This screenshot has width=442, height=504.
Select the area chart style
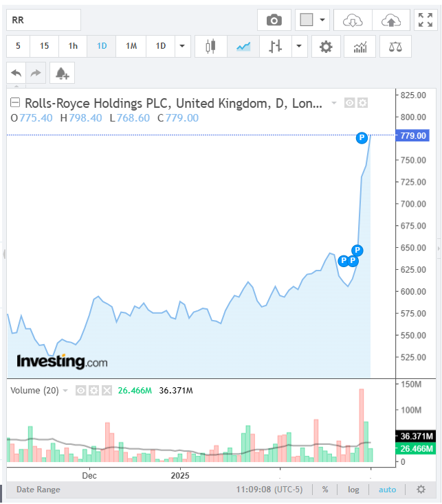coord(243,47)
